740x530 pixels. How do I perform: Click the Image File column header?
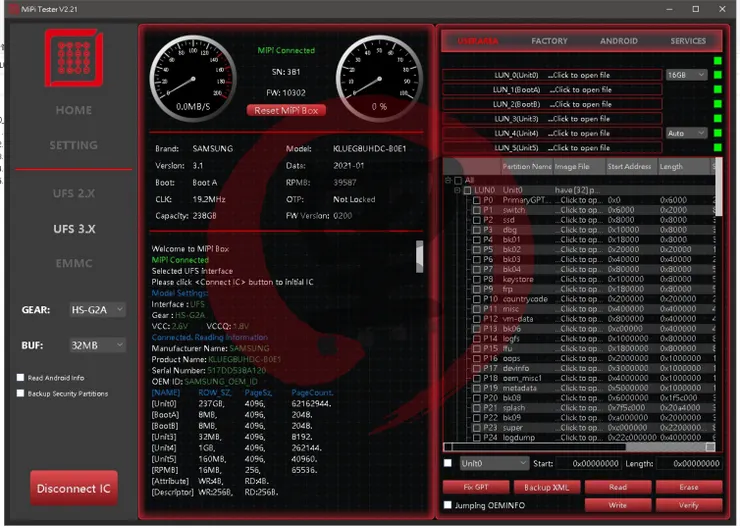coord(579,167)
